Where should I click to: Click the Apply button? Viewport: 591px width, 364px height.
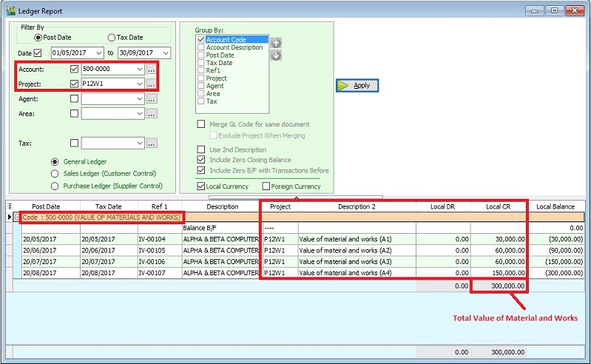[x=357, y=86]
